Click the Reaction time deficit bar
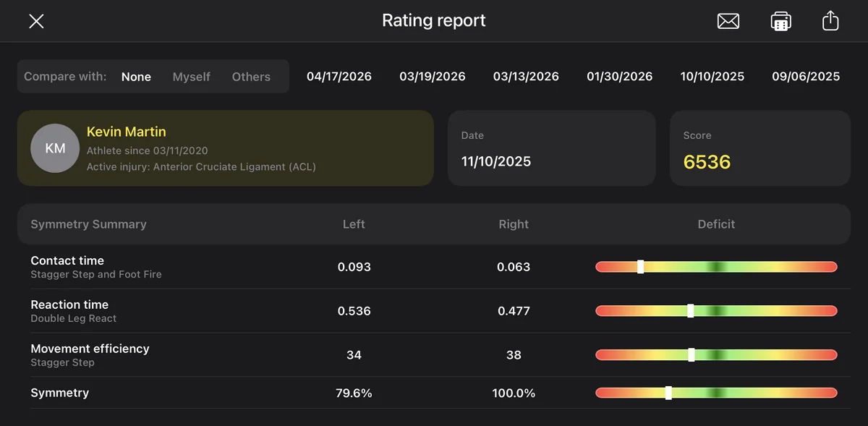 coord(716,311)
